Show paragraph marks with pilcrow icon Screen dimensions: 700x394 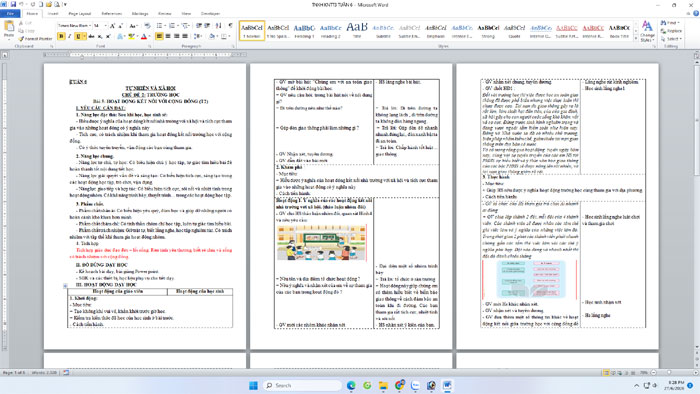(x=230, y=26)
